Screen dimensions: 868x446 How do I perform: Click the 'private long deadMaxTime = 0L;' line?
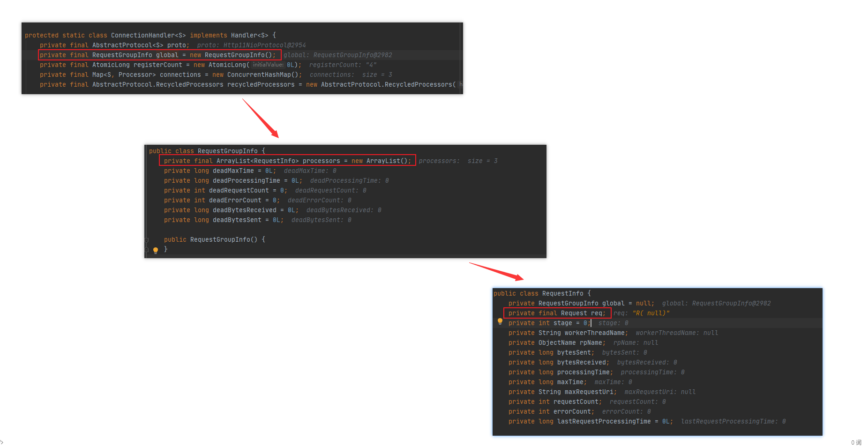click(x=220, y=171)
